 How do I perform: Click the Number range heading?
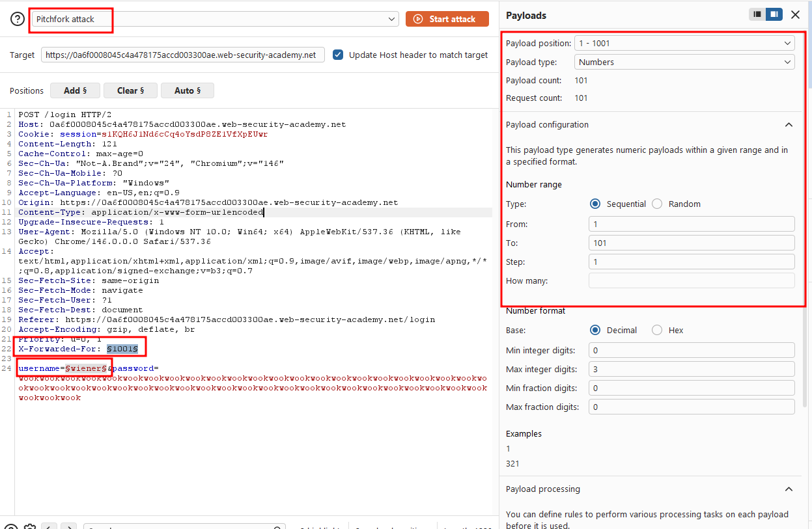tap(534, 185)
